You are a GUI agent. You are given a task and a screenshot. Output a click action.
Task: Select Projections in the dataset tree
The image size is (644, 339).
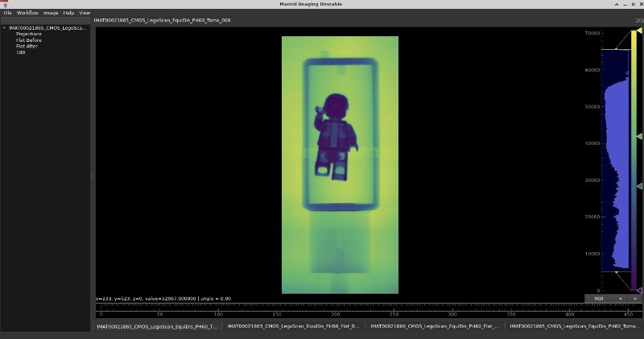[x=28, y=34]
